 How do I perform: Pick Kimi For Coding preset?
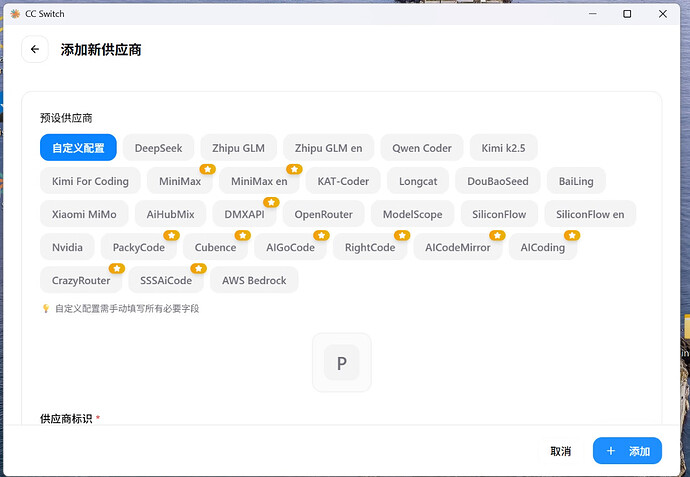click(x=90, y=181)
